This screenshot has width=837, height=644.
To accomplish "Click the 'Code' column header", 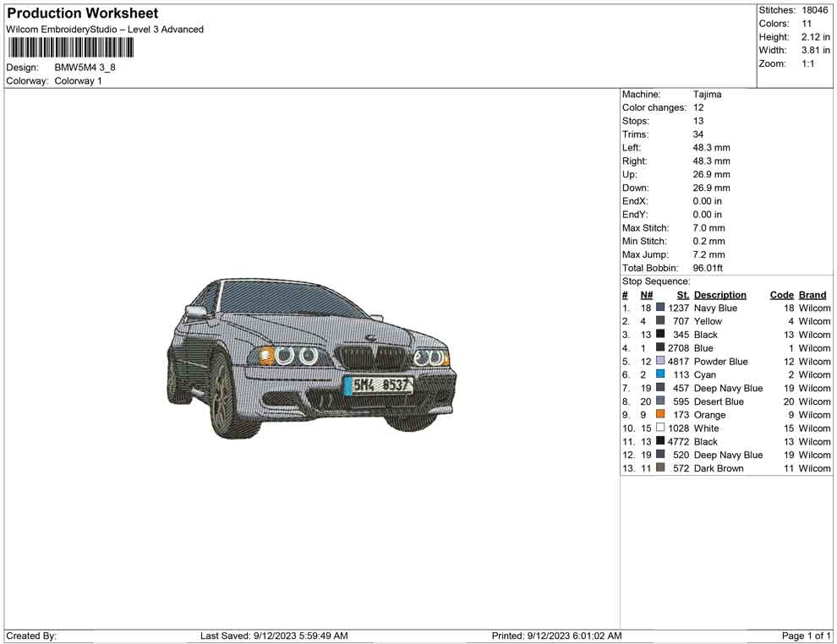I will pyautogui.click(x=782, y=295).
